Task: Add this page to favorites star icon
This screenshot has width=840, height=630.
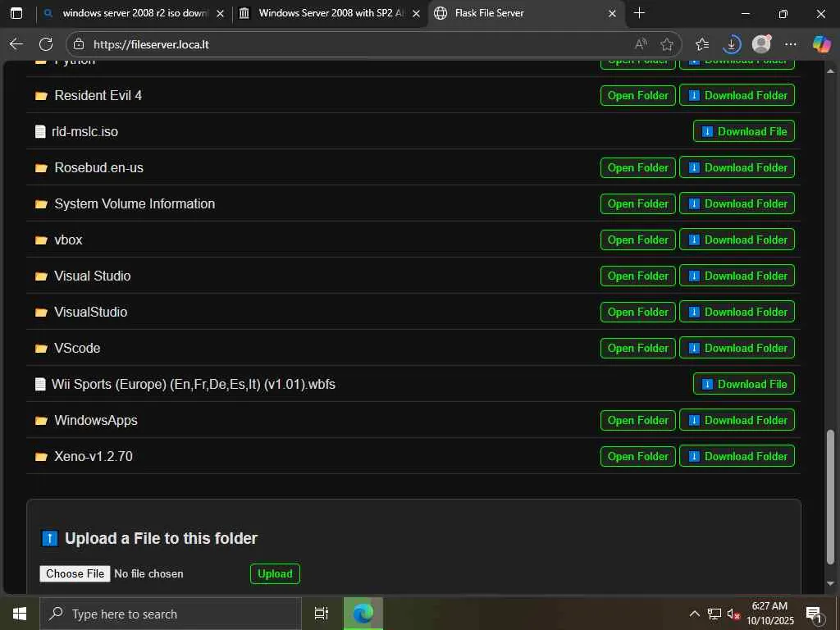Action: click(x=666, y=44)
